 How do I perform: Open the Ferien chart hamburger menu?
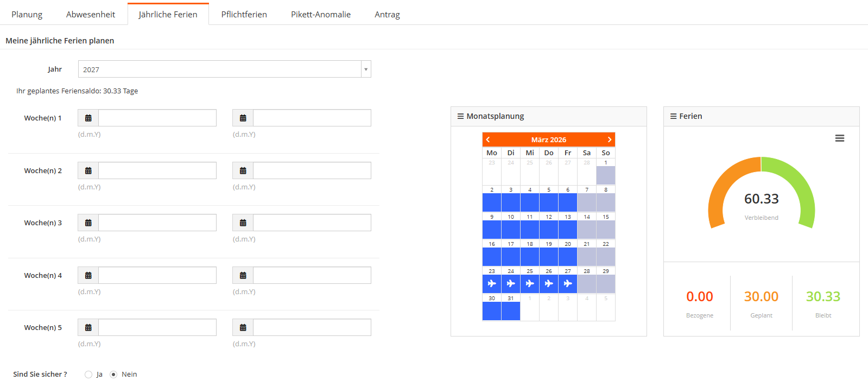pos(839,138)
